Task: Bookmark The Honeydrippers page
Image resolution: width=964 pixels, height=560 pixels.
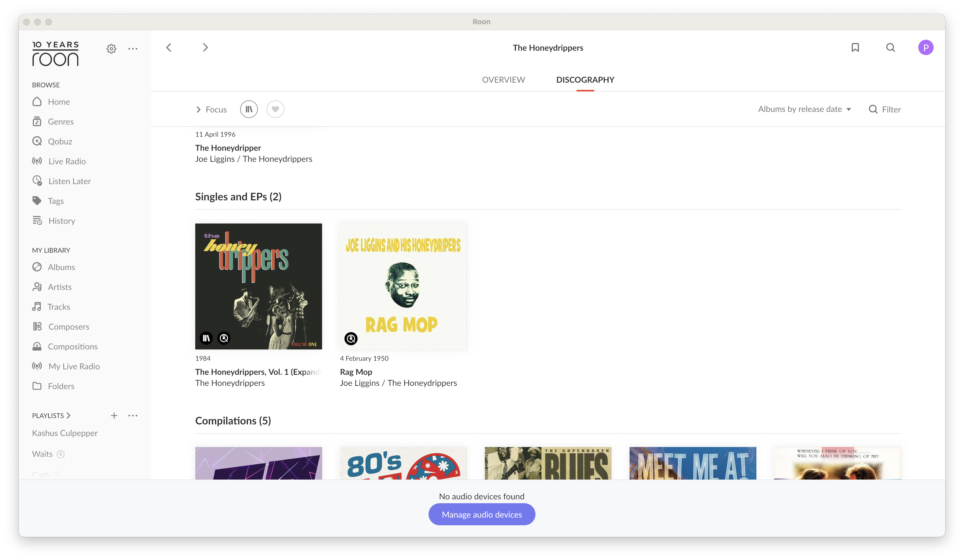Action: [855, 47]
